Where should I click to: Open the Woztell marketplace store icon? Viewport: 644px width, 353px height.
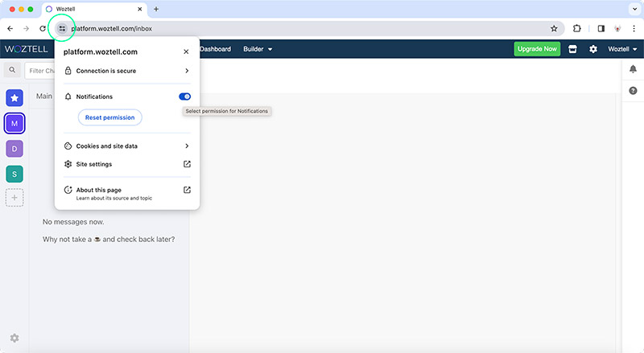pos(572,49)
